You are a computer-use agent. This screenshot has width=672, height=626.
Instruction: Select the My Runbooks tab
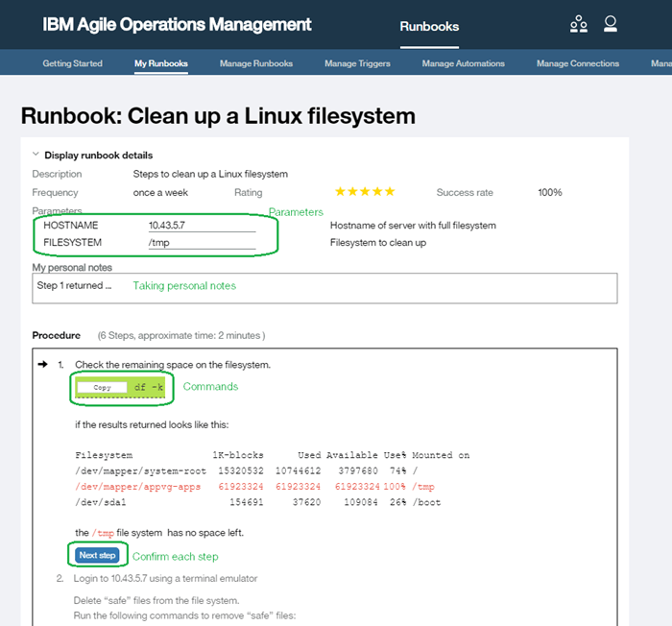click(161, 63)
